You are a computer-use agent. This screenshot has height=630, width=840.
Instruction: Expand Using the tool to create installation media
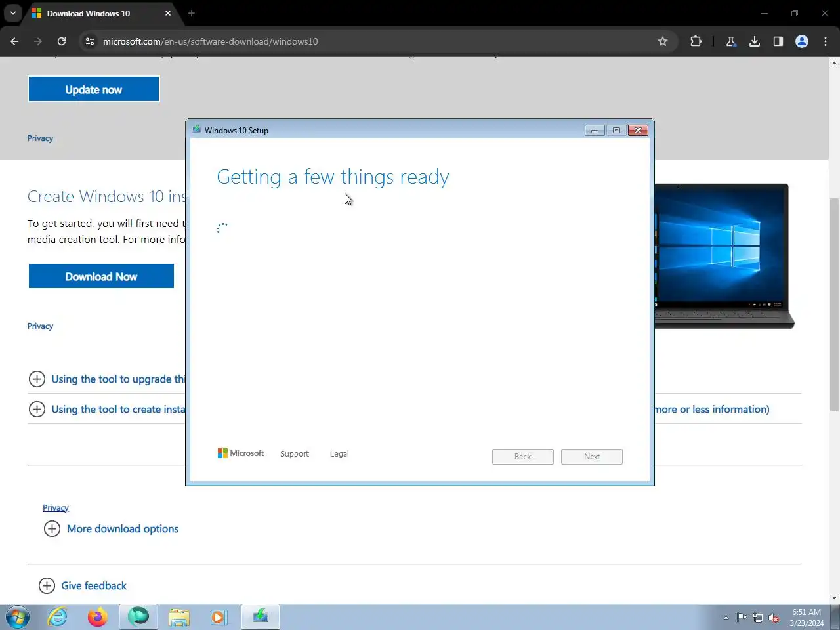(107, 409)
